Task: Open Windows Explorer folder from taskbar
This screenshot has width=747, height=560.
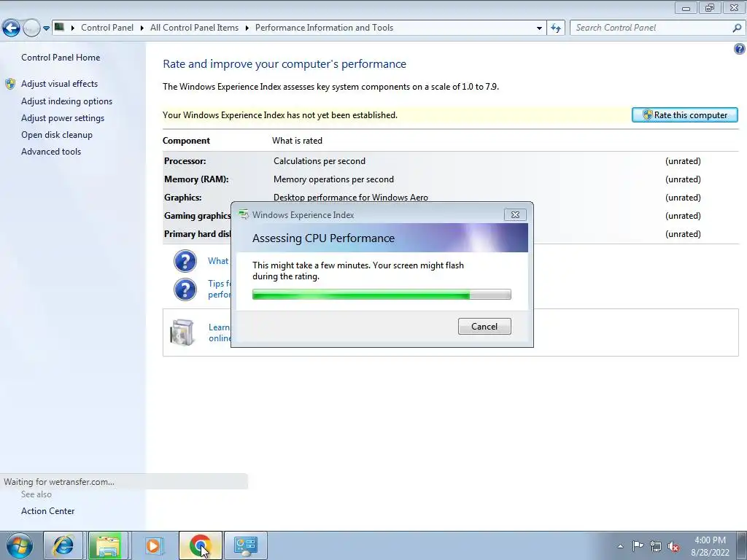Action: [108, 545]
